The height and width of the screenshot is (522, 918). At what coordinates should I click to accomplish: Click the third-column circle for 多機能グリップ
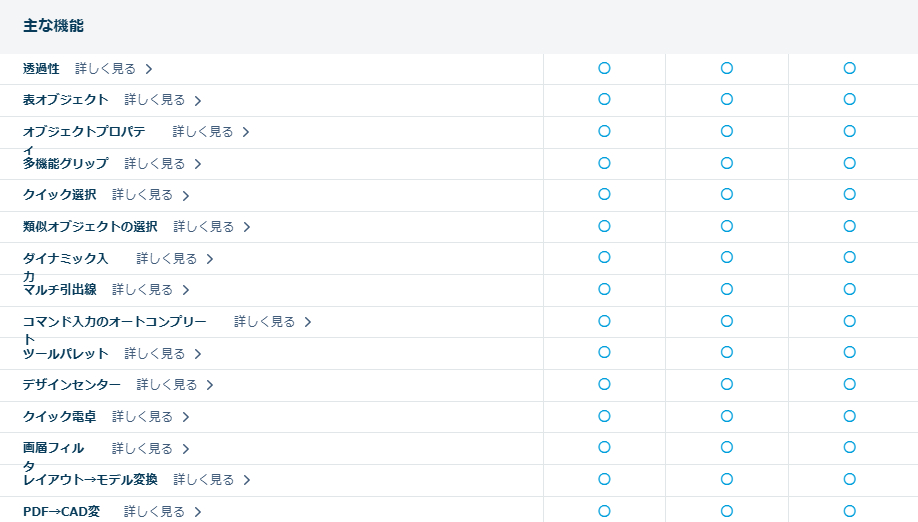coord(849,162)
